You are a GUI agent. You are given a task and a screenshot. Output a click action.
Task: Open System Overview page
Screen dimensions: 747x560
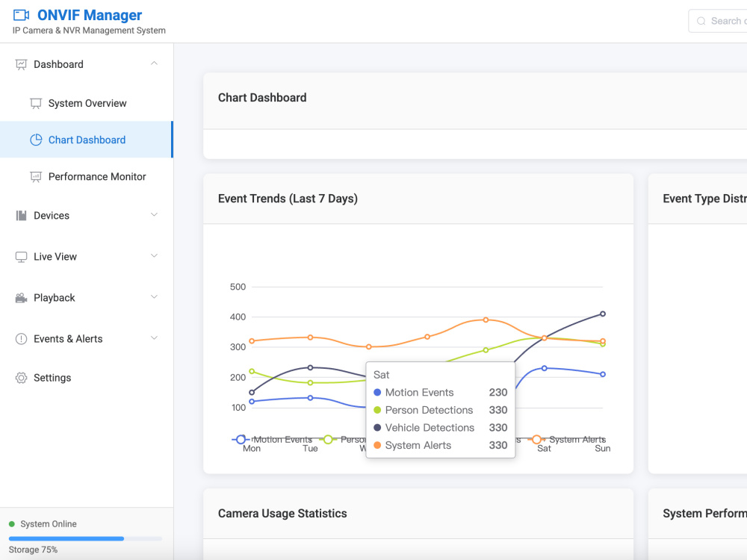tap(87, 103)
